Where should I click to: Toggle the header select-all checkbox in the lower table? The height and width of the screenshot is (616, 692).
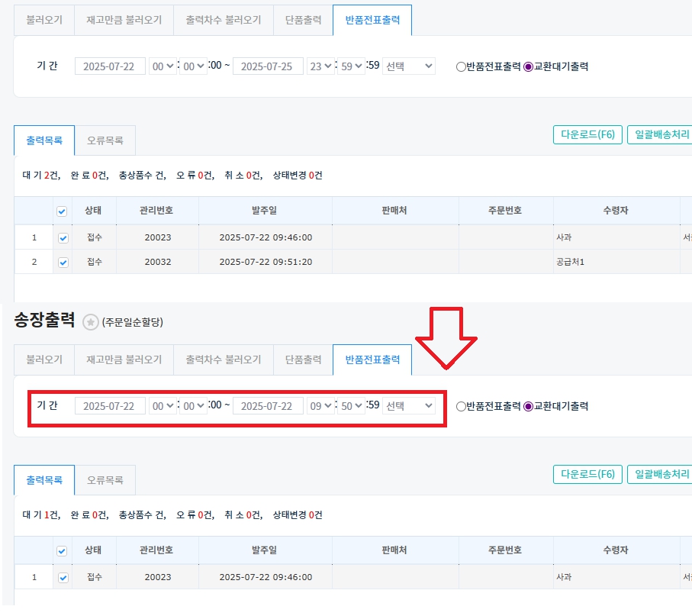click(62, 550)
